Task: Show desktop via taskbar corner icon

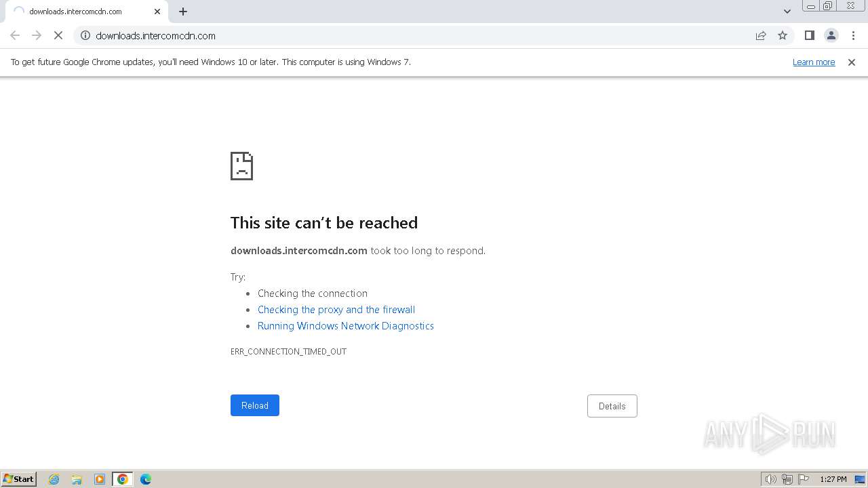Action: pyautogui.click(x=861, y=479)
